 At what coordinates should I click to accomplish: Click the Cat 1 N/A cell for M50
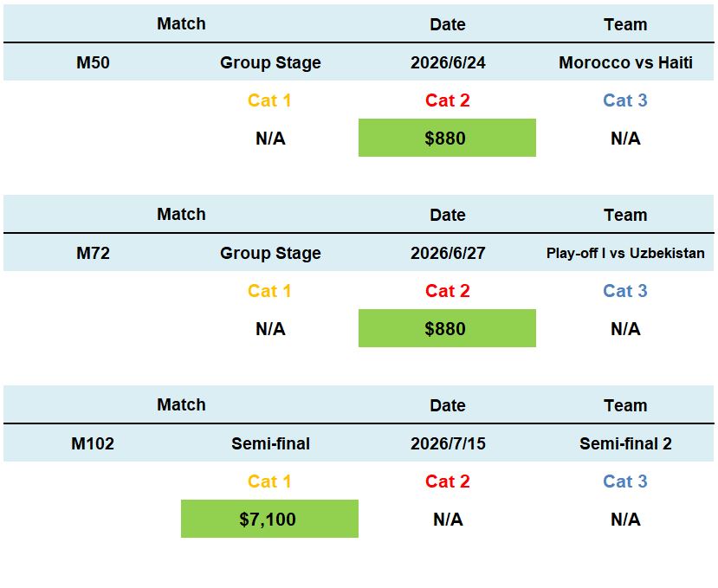[270, 139]
